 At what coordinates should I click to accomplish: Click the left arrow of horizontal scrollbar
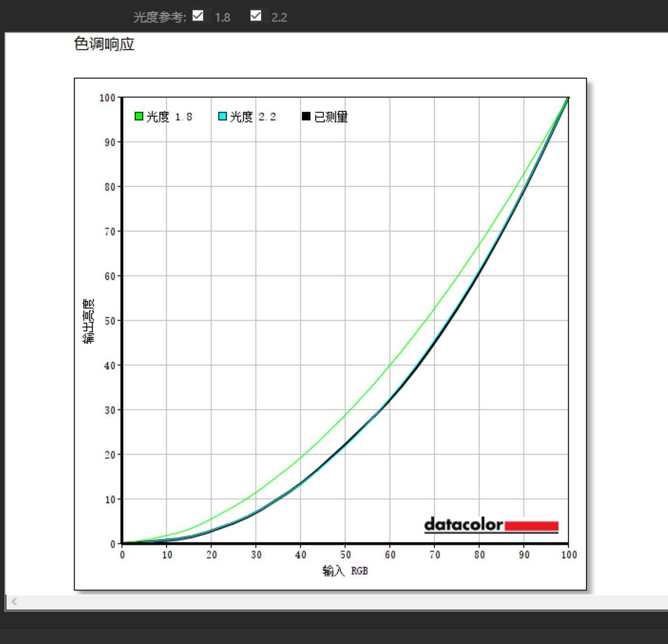[14, 602]
